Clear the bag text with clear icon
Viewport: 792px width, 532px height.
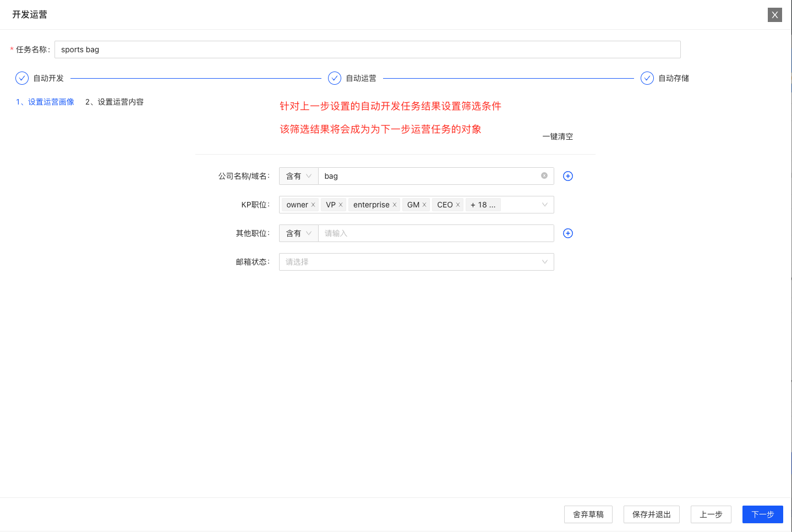click(x=544, y=175)
